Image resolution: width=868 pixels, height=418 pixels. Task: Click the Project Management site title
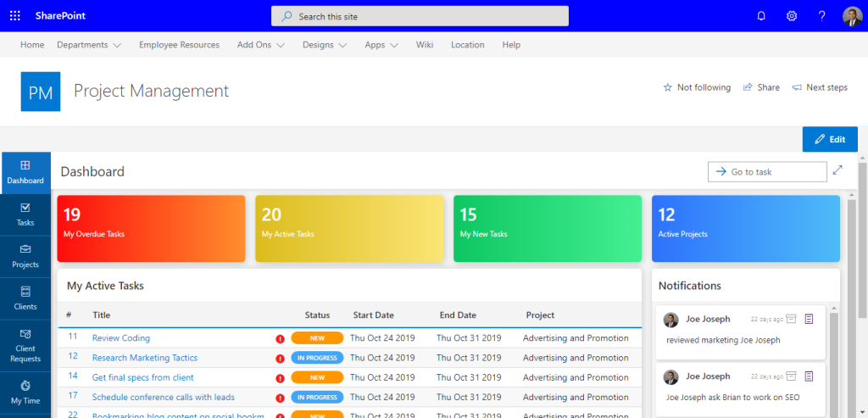[151, 91]
